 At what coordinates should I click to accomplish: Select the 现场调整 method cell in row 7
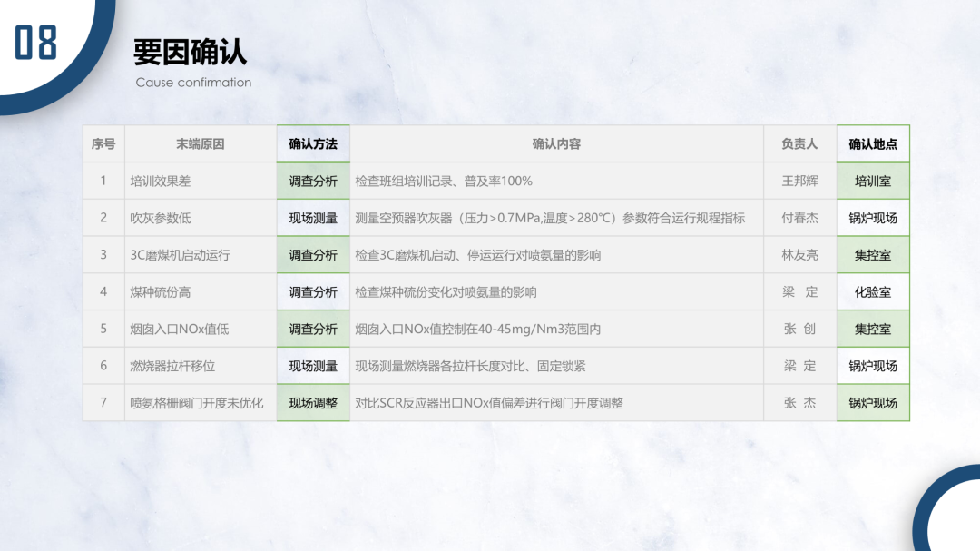tap(312, 402)
